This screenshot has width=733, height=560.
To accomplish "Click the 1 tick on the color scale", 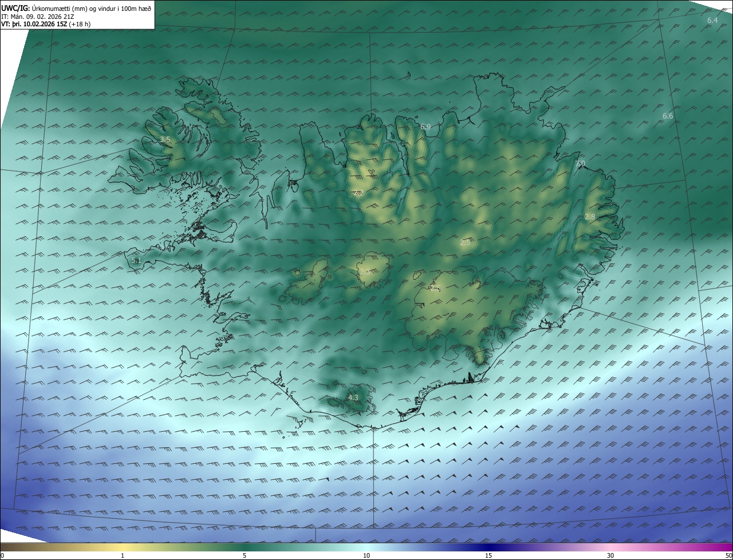I will (x=123, y=555).
